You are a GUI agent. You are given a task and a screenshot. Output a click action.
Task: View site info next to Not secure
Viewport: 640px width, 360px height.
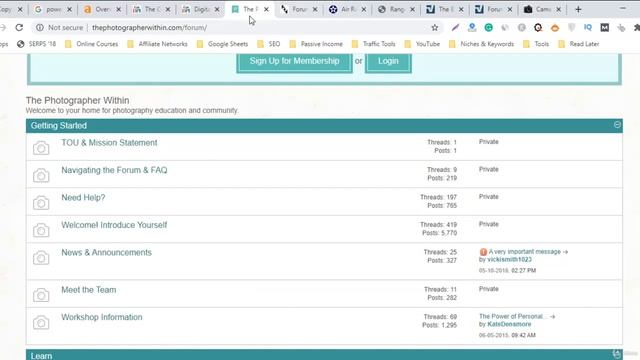(x=40, y=27)
